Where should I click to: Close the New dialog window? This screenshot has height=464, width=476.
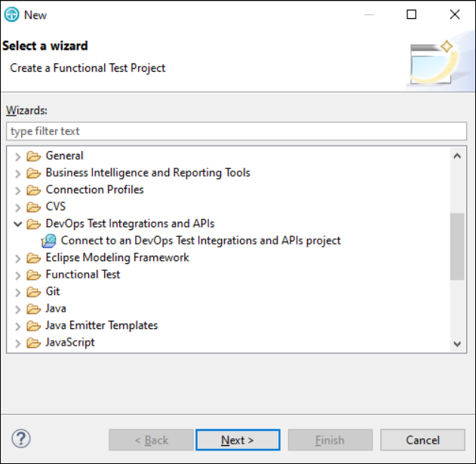pos(454,14)
